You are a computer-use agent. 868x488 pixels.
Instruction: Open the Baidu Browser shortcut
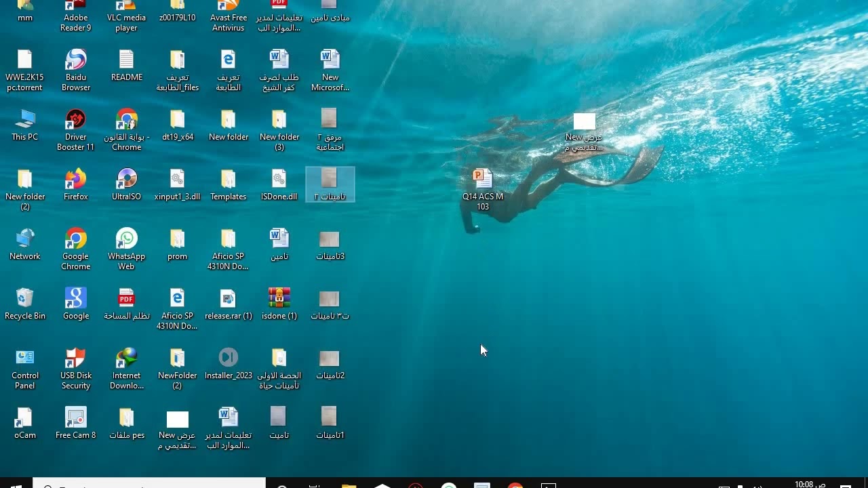75,70
